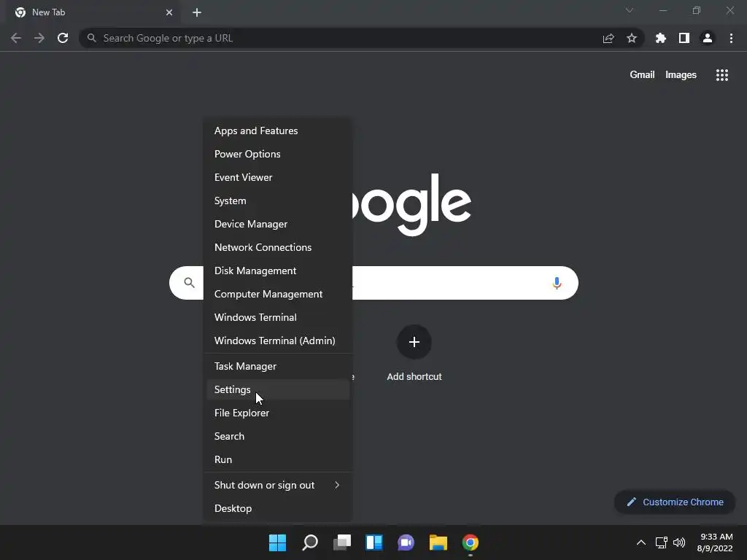Image resolution: width=747 pixels, height=560 pixels.
Task: Open the Google apps grid
Action: (722, 75)
